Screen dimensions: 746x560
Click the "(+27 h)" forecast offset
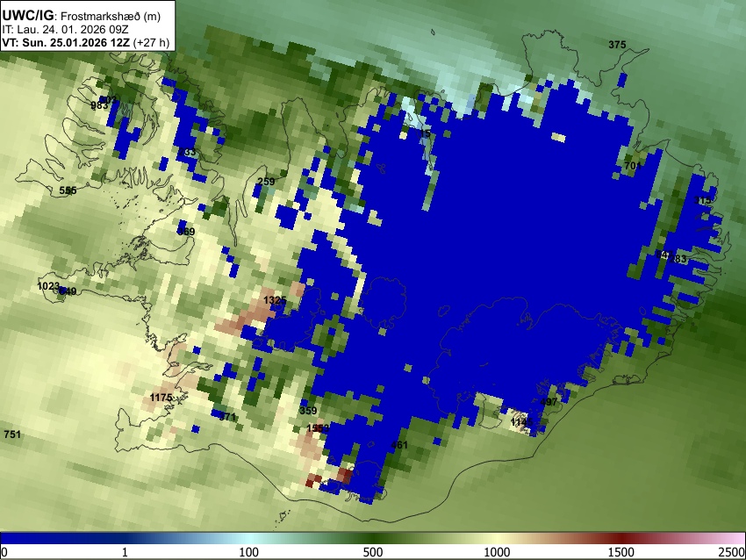click(x=151, y=42)
